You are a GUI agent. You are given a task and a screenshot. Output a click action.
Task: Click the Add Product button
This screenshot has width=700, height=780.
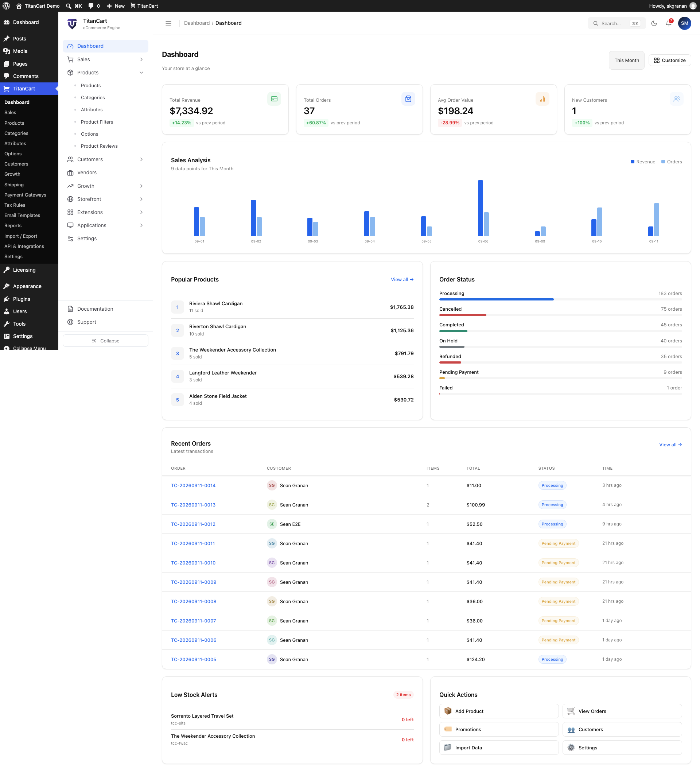pos(499,711)
